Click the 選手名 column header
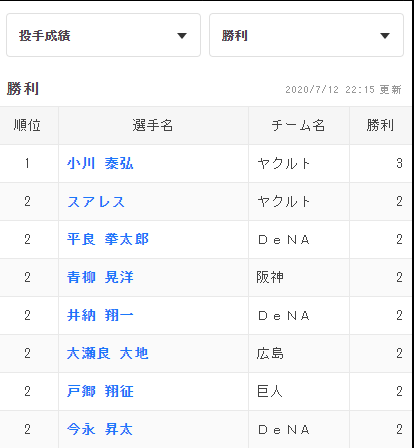 click(153, 126)
